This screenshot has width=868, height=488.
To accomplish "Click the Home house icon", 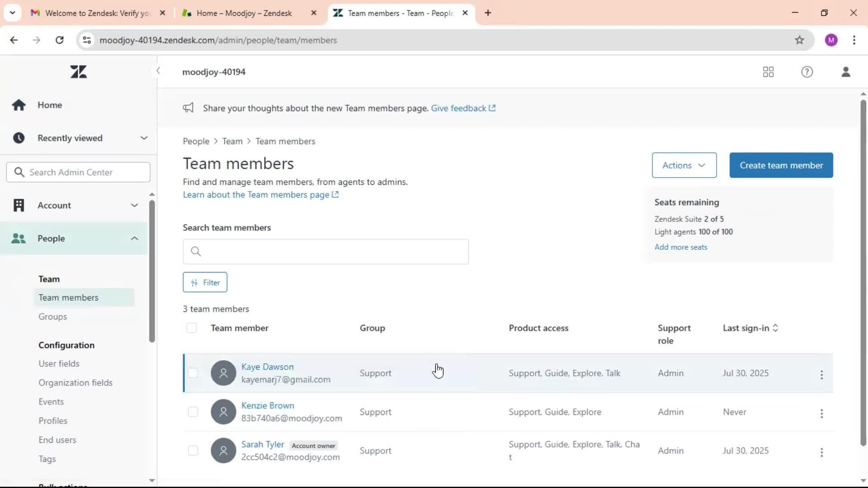I will tap(19, 105).
